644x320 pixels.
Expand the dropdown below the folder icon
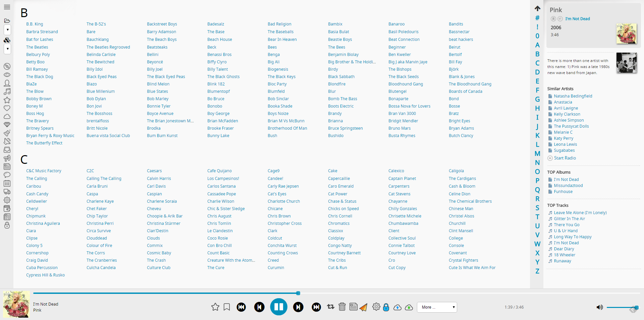click(x=7, y=30)
